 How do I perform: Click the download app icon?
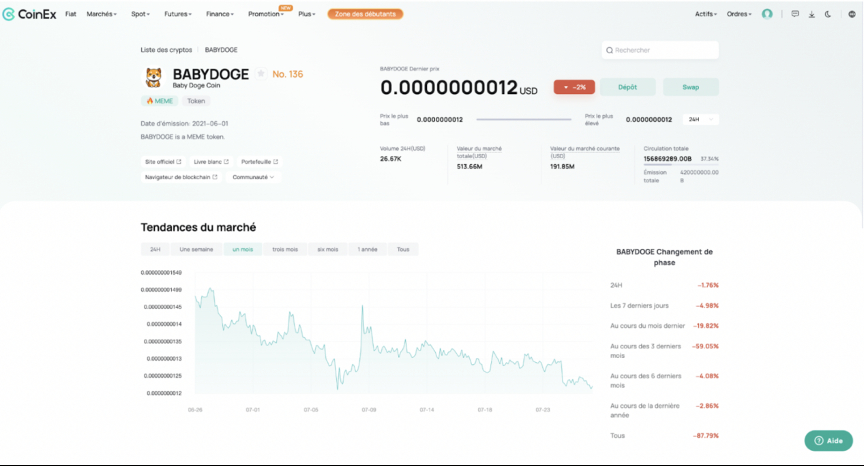[x=812, y=14]
